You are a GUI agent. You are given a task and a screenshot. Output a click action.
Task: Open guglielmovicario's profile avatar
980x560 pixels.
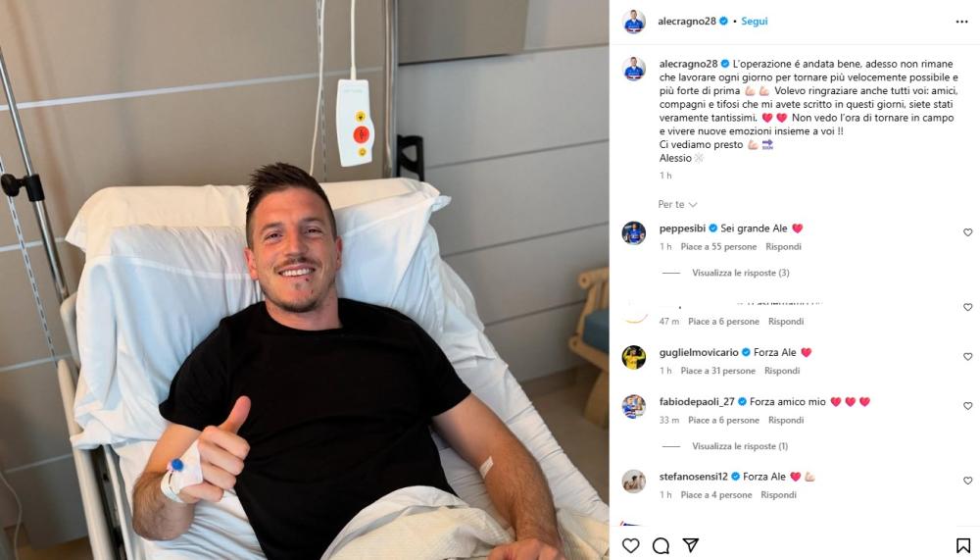click(634, 357)
